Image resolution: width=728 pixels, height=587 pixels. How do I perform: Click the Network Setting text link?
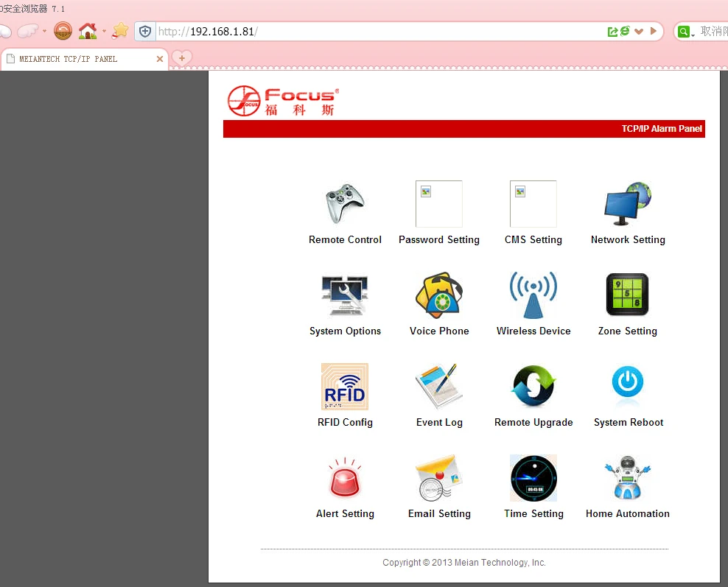coord(628,240)
